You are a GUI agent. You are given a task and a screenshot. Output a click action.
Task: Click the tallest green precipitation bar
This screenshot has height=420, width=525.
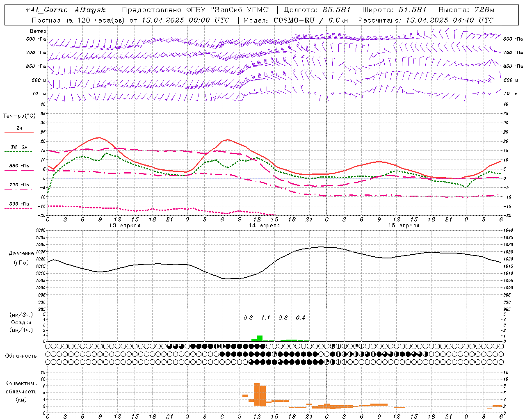click(x=260, y=338)
